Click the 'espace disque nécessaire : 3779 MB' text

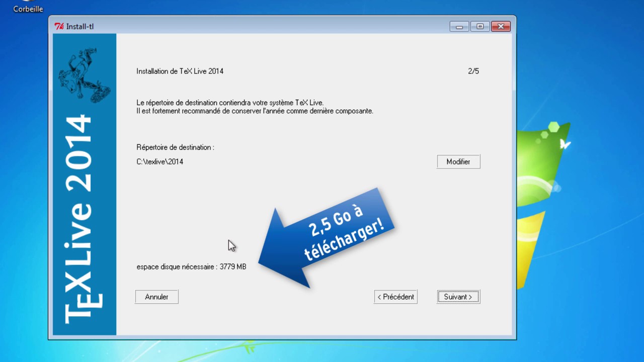point(191,267)
